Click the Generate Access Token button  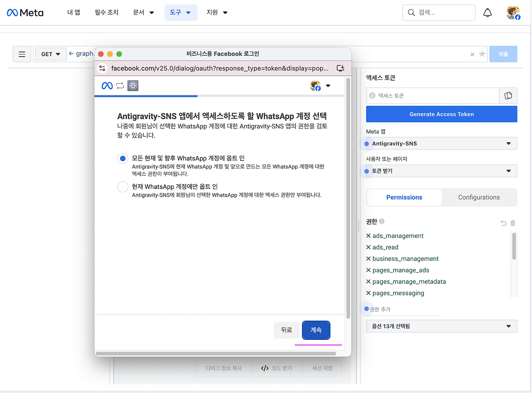point(442,114)
